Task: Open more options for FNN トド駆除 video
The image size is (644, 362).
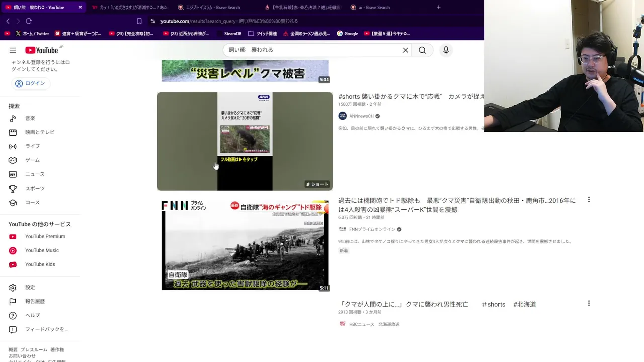Action: [589, 200]
